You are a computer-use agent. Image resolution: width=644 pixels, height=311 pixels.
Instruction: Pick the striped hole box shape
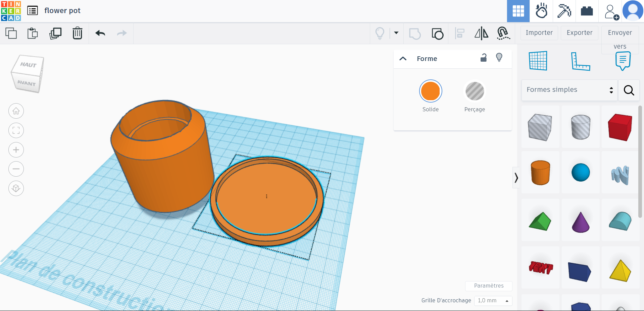coord(540,127)
